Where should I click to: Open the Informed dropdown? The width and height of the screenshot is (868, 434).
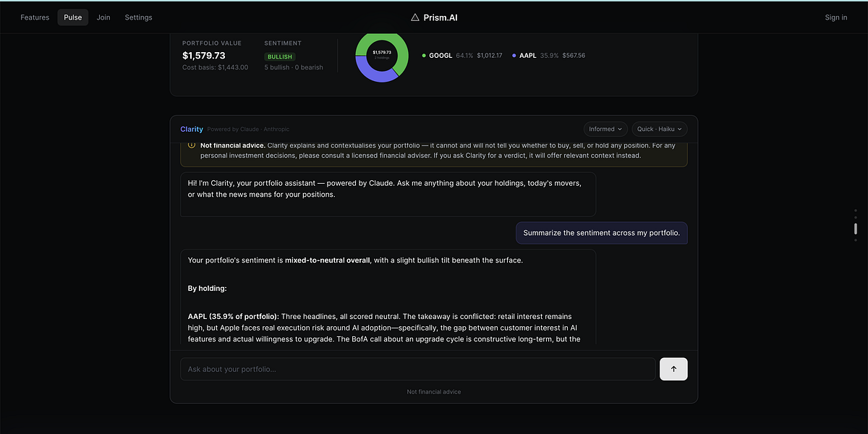605,129
